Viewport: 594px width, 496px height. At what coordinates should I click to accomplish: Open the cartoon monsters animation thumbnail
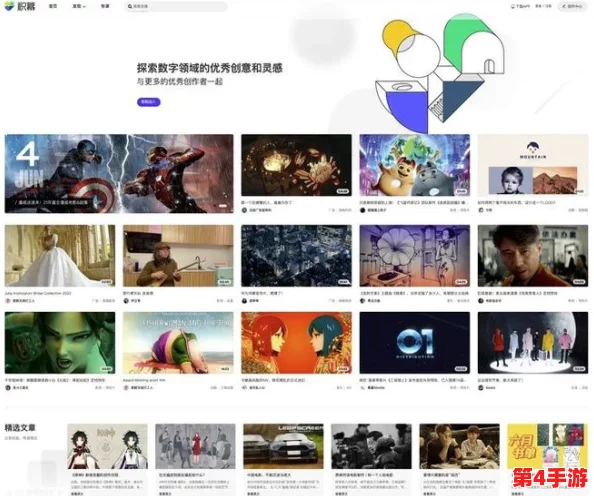tap(414, 165)
